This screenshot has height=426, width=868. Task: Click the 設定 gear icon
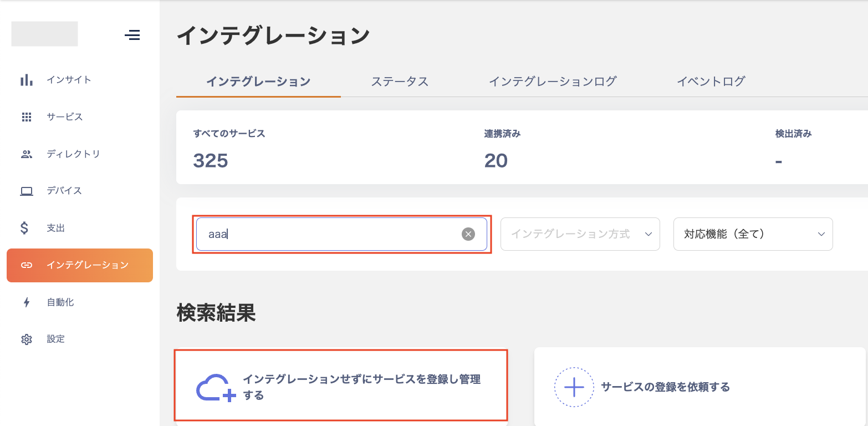pyautogui.click(x=26, y=339)
